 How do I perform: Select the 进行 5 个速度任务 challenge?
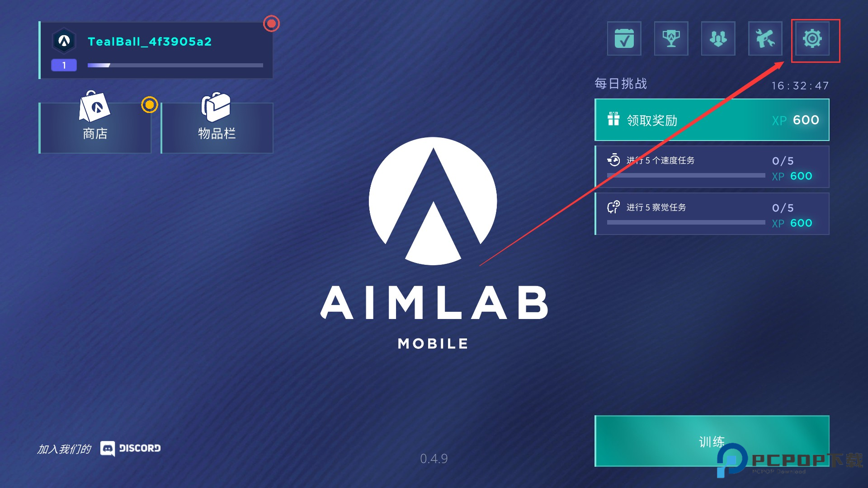(x=712, y=167)
